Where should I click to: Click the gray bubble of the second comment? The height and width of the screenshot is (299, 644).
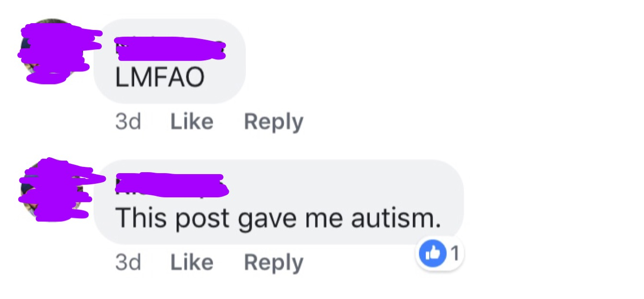click(x=279, y=202)
